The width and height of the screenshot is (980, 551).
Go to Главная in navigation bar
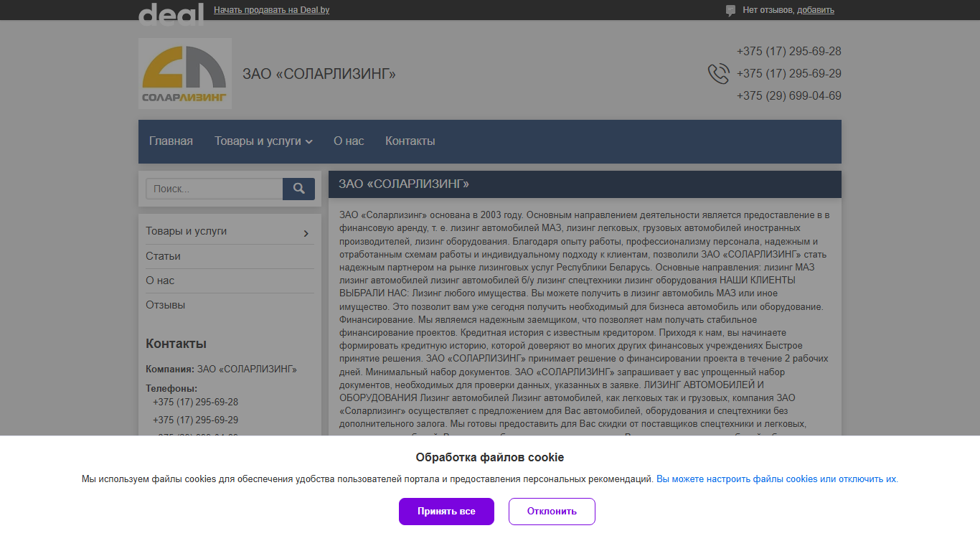coord(171,141)
